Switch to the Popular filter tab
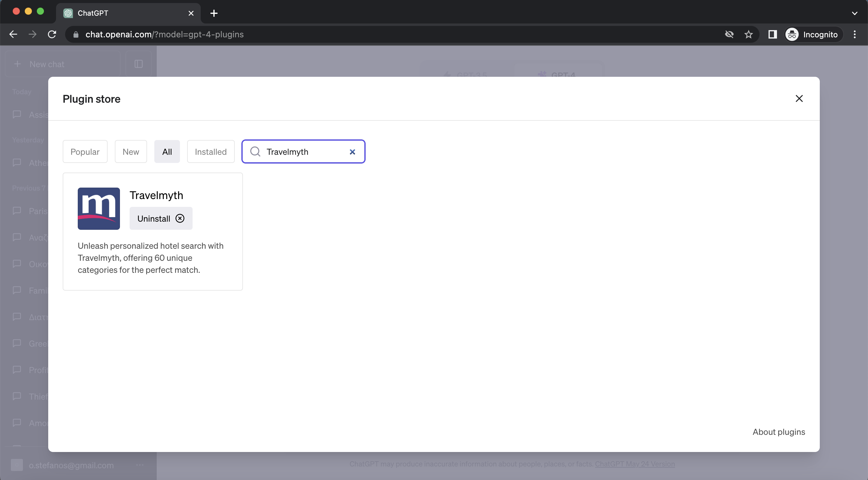 [x=85, y=151]
